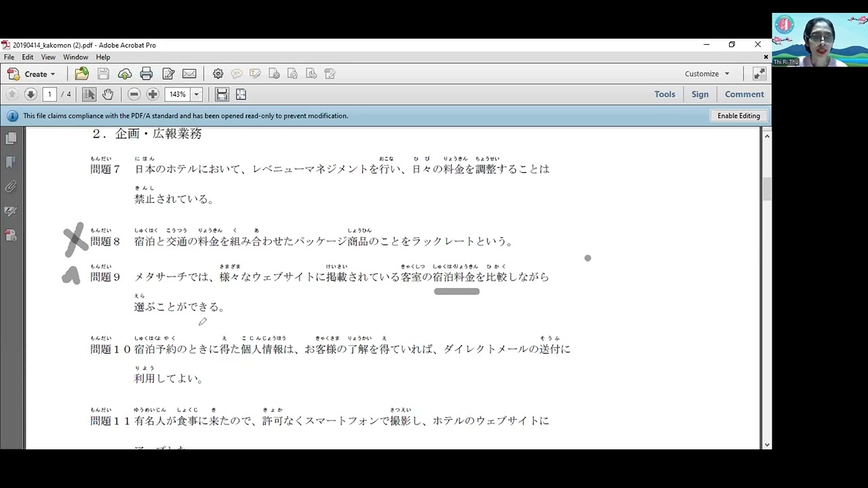Open the Help menu
Viewport: 868px width, 488px height.
(x=103, y=58)
